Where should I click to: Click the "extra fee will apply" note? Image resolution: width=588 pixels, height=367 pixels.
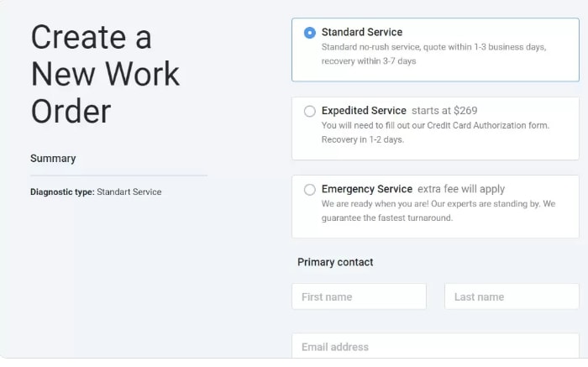[461, 189]
